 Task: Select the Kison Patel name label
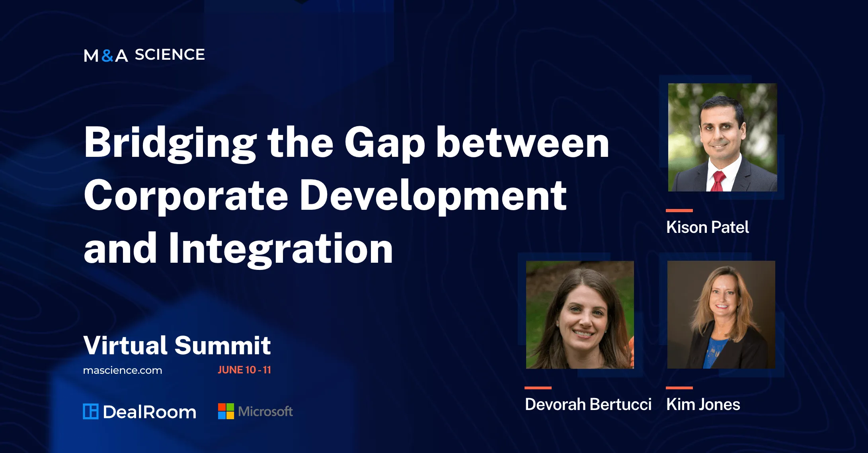point(707,227)
